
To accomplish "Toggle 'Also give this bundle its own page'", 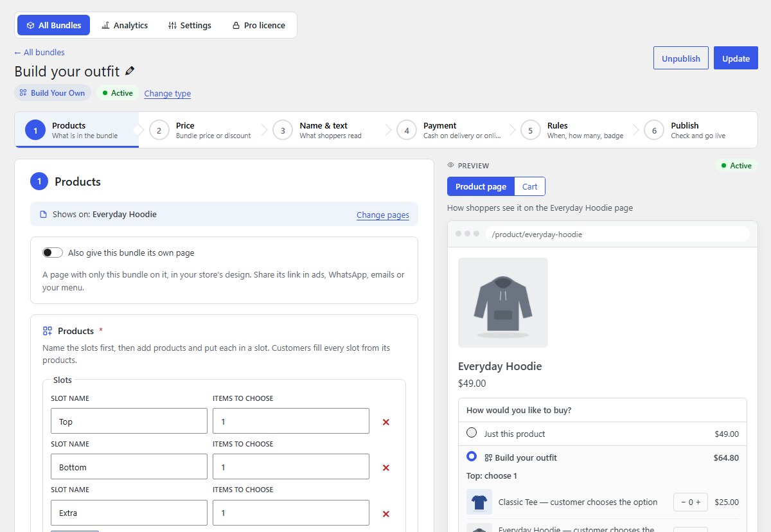I will click(x=53, y=253).
